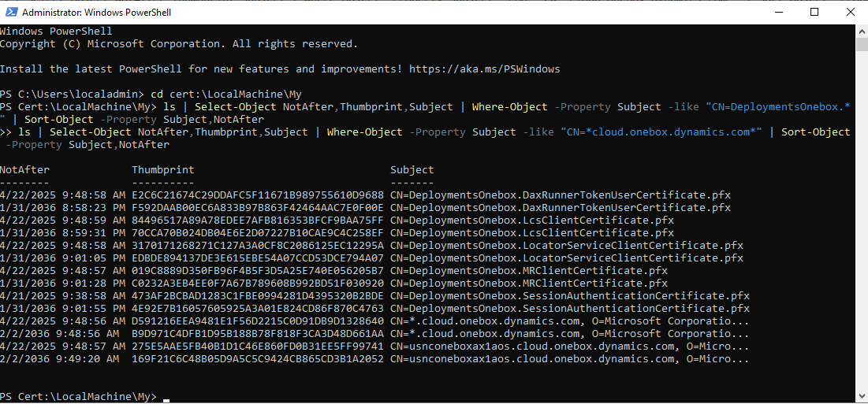Screen dimensions: 868x404
Task: Maximize the PowerShell window
Action: coord(814,12)
